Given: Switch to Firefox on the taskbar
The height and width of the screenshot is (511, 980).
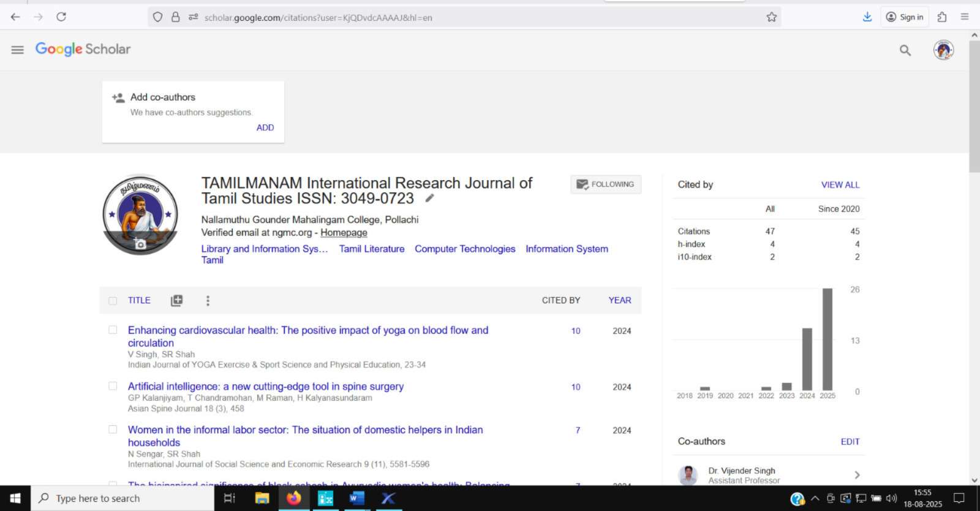Looking at the screenshot, I should (294, 498).
